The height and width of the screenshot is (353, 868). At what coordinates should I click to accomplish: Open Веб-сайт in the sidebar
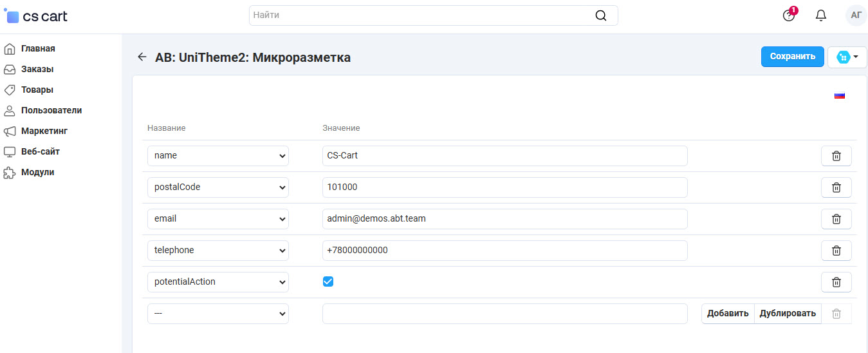[41, 151]
